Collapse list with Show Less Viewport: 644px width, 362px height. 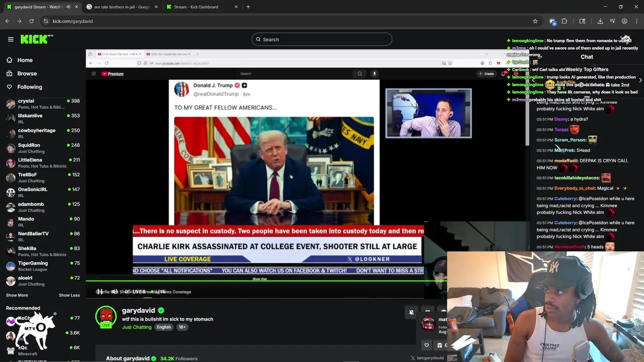(x=69, y=295)
